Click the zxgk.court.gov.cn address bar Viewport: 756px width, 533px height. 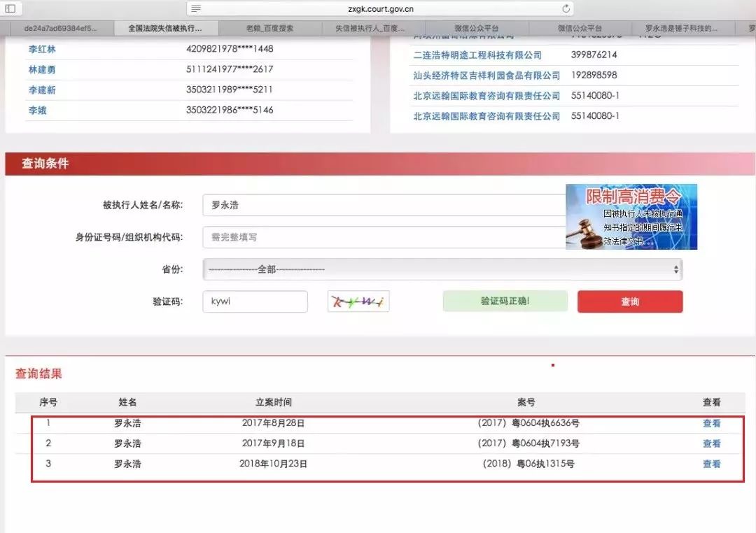(380, 8)
